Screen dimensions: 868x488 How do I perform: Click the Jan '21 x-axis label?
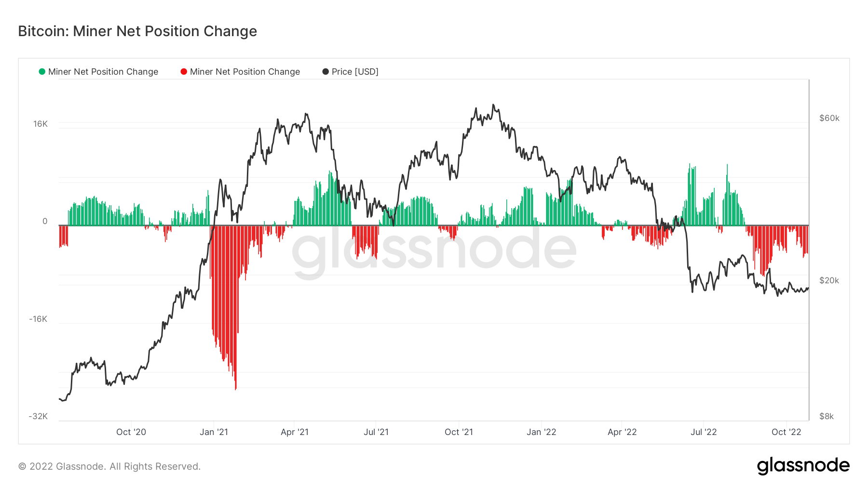pyautogui.click(x=214, y=432)
